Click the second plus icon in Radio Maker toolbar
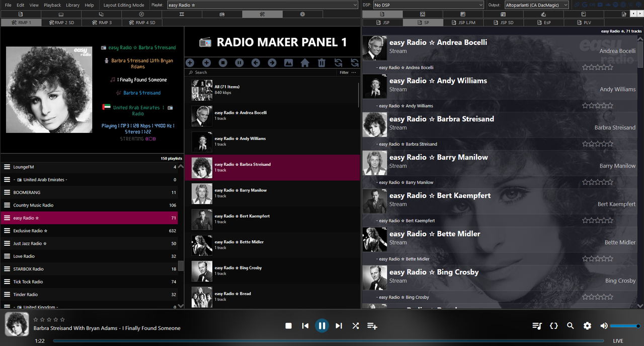Screen dimensions: 644x346 (x=206, y=62)
